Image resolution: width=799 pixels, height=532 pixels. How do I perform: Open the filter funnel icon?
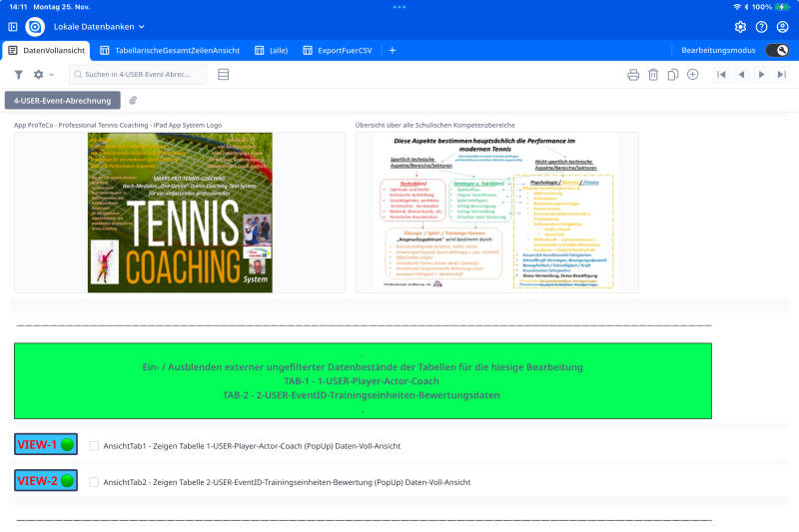(x=19, y=74)
